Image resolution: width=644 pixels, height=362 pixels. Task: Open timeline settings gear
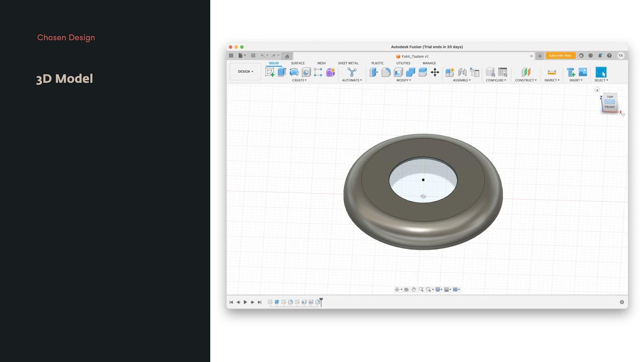tap(622, 302)
